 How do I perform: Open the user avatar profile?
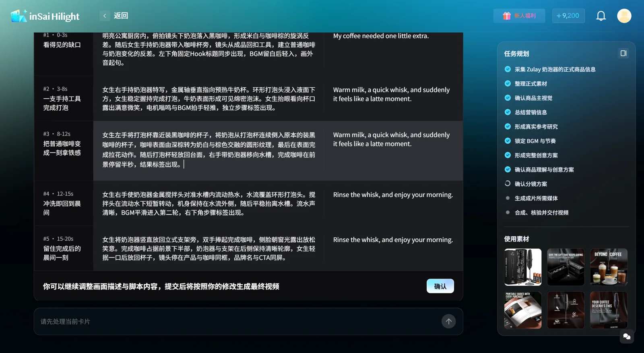point(624,16)
